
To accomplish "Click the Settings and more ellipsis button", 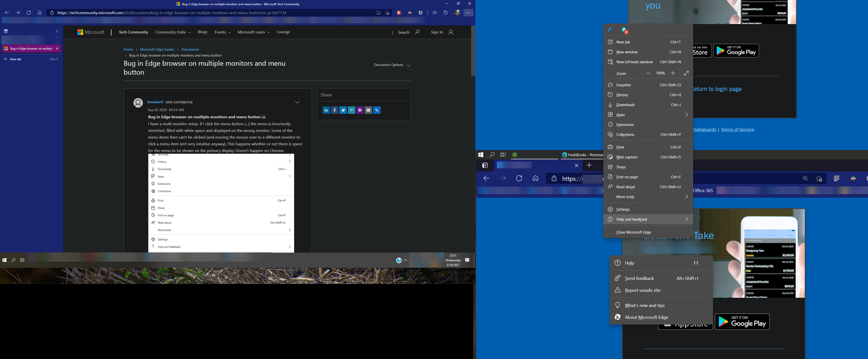I will tap(468, 13).
